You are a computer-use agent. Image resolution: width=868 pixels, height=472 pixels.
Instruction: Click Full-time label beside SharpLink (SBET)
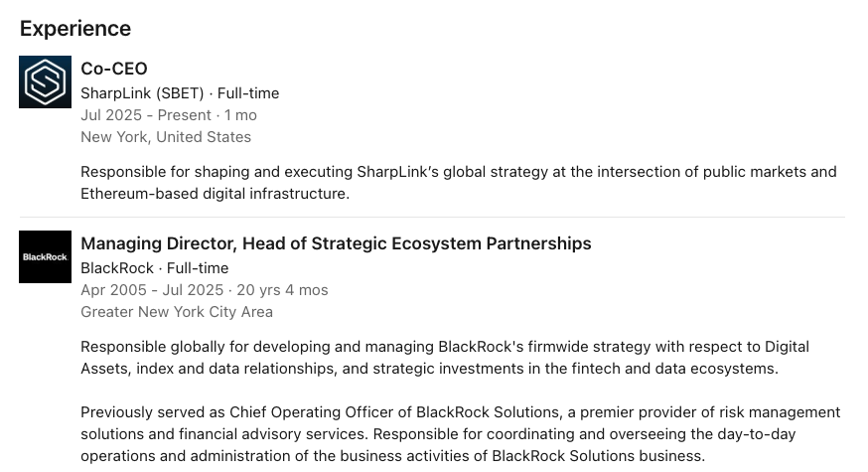pos(248,93)
